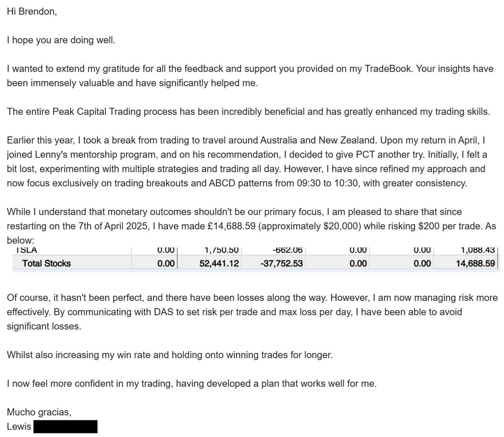Click the -662.06 value in the TSLA row
The height and width of the screenshot is (437, 504).
[287, 250]
